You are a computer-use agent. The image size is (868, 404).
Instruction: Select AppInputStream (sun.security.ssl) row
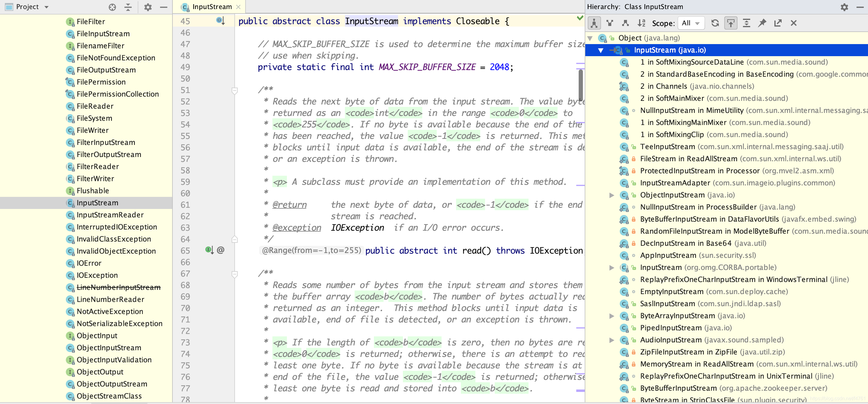point(726,255)
